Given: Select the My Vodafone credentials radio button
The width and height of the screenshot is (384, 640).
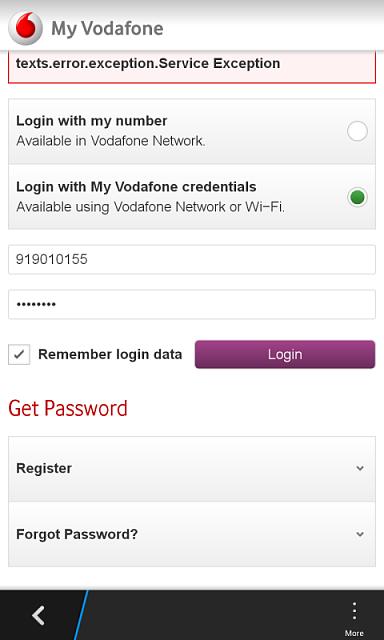Looking at the screenshot, I should pos(357,197).
